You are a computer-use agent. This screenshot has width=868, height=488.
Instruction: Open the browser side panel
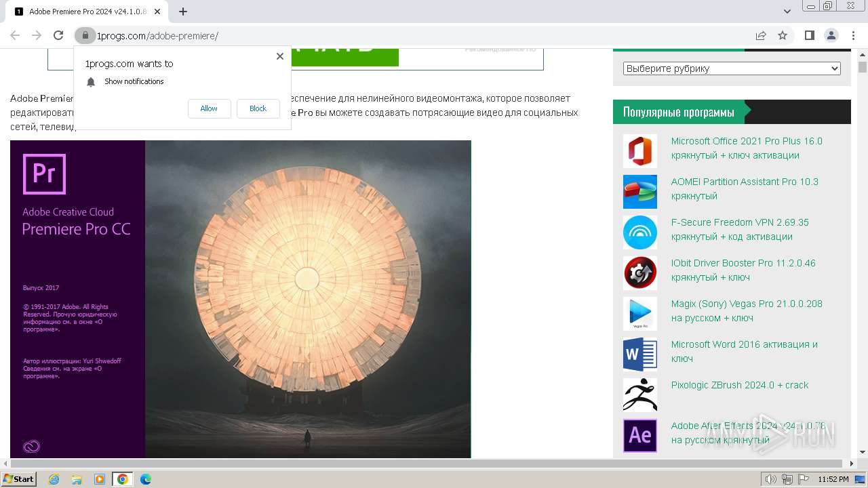[x=810, y=35]
